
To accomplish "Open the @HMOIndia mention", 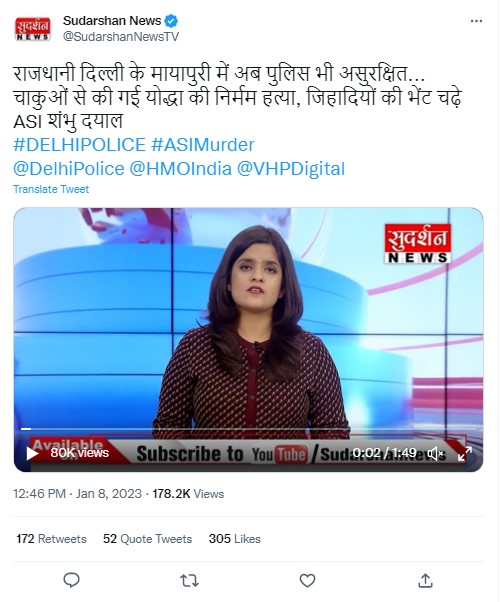I will click(x=180, y=169).
